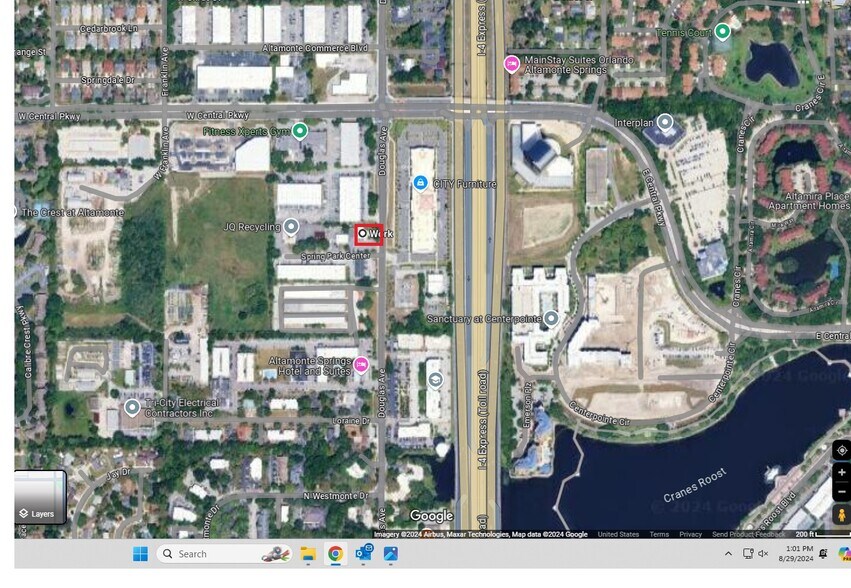Click the Fitness Xperts Gym green pin

point(300,131)
